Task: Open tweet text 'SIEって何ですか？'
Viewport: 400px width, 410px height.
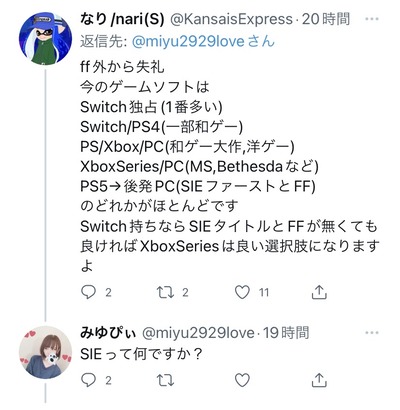Action: click(x=141, y=354)
